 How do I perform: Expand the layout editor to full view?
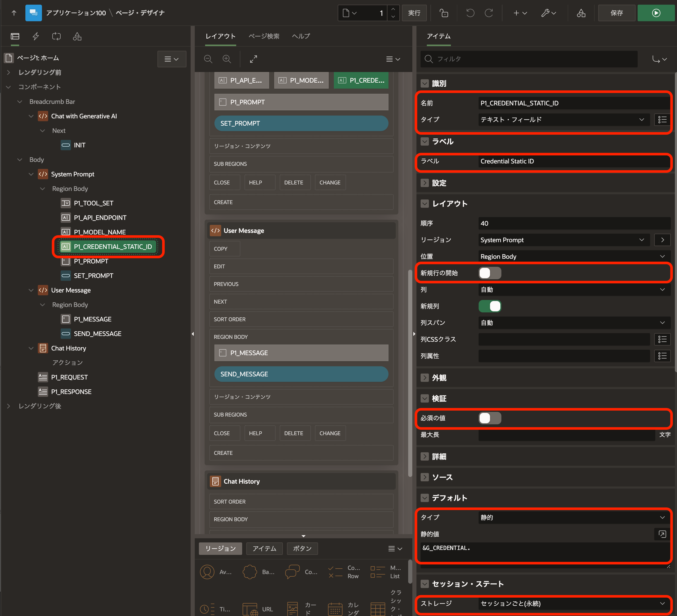pyautogui.click(x=254, y=59)
